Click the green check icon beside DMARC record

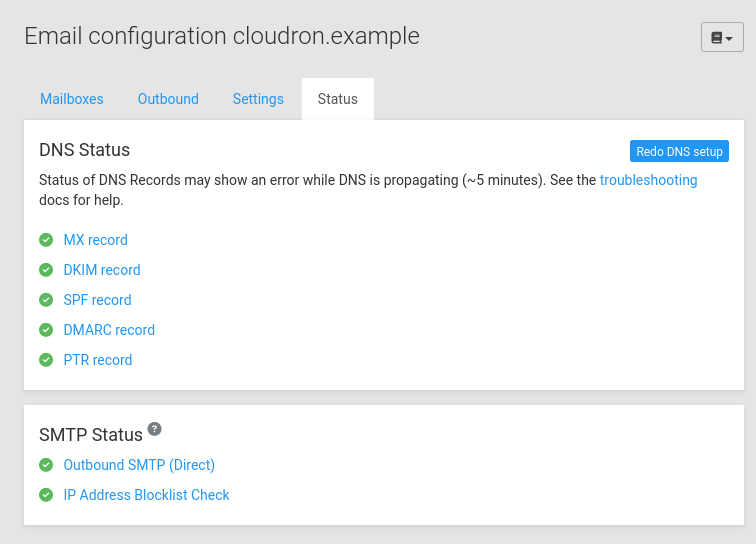pyautogui.click(x=46, y=330)
